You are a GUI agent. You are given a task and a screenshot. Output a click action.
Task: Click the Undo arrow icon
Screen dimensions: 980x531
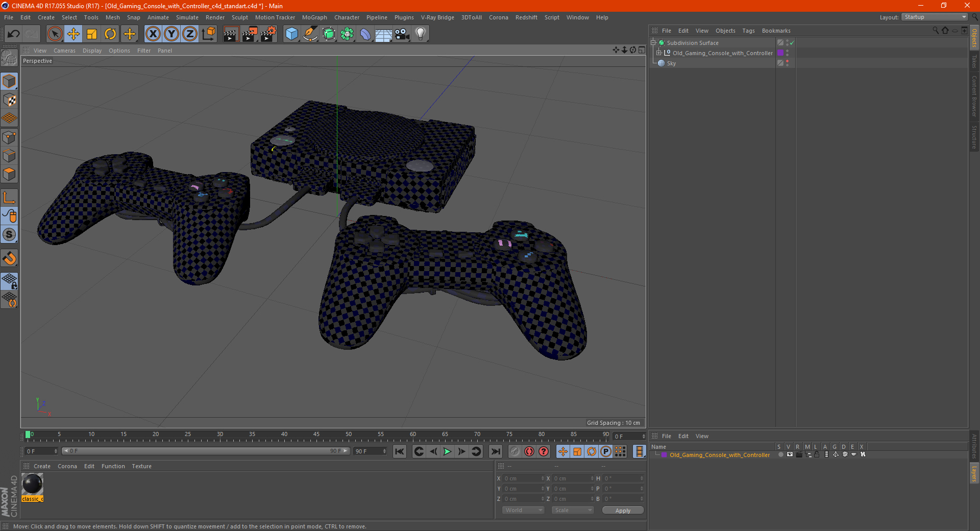[14, 34]
